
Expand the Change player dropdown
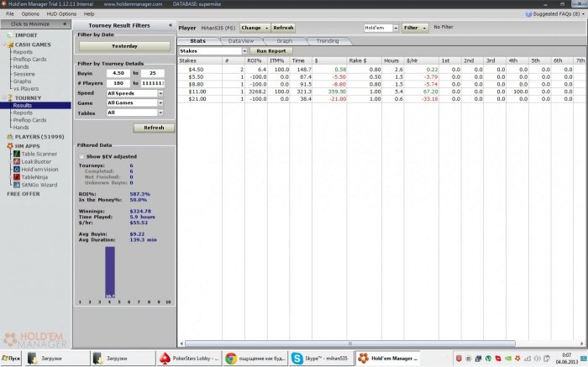pyautogui.click(x=266, y=28)
